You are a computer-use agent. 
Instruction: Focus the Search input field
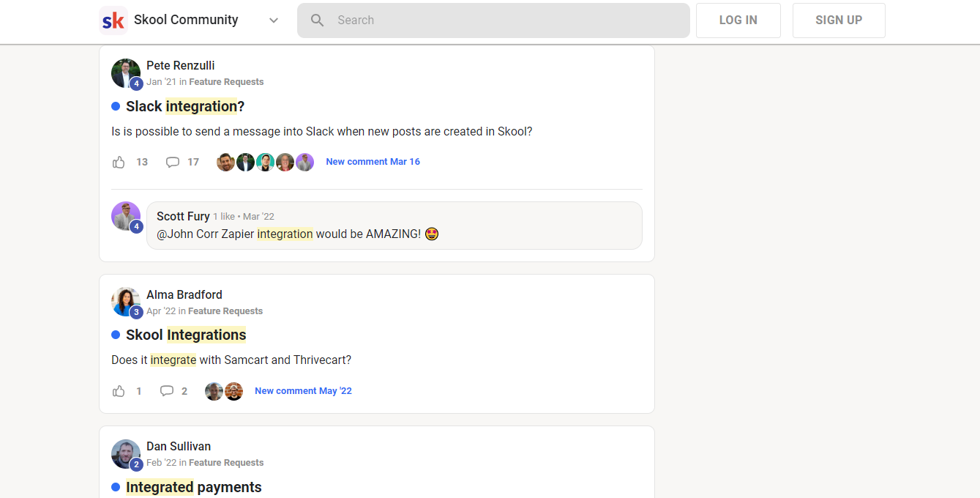coord(493,21)
